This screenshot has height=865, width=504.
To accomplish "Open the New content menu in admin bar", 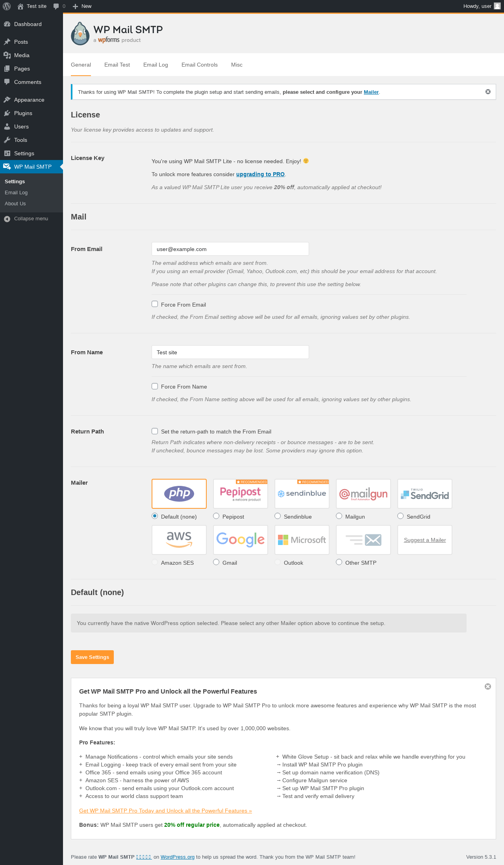I will pyautogui.click(x=82, y=6).
